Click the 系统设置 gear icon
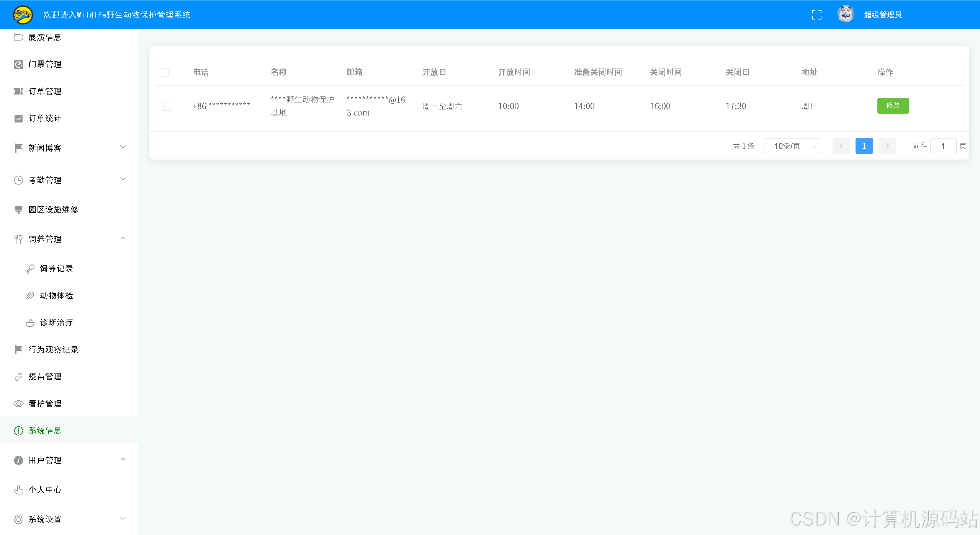This screenshot has height=535, width=980. pyautogui.click(x=18, y=519)
